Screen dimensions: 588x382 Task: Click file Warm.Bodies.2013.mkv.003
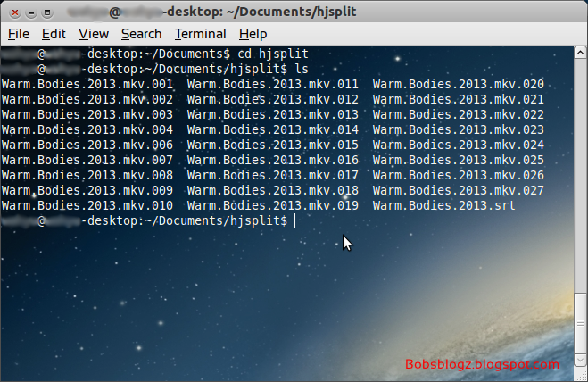[87, 114]
